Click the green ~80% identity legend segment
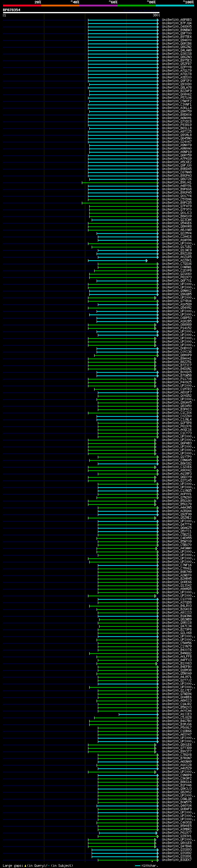Viewport: 197px width, 868px height. pos(137,6)
